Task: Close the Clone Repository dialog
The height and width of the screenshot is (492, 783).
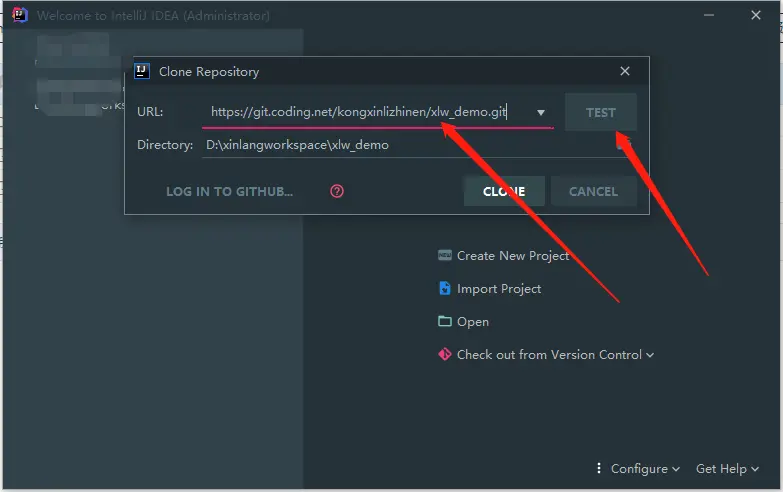Action: click(x=625, y=71)
